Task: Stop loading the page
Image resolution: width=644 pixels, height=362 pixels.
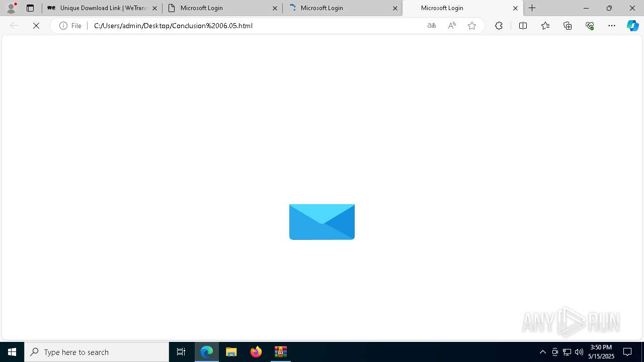Action: click(x=36, y=26)
